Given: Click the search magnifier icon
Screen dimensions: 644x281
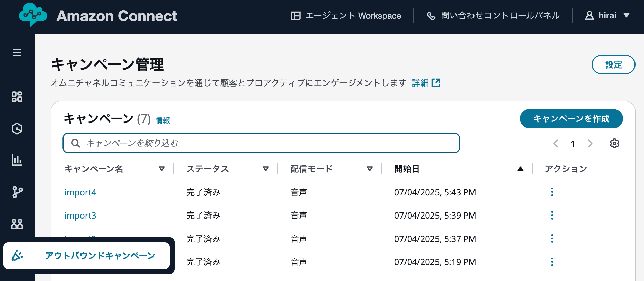Looking at the screenshot, I should [76, 143].
